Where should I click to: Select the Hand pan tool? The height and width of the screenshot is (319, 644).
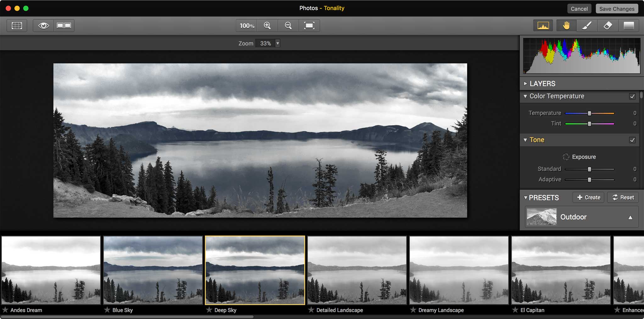[566, 25]
